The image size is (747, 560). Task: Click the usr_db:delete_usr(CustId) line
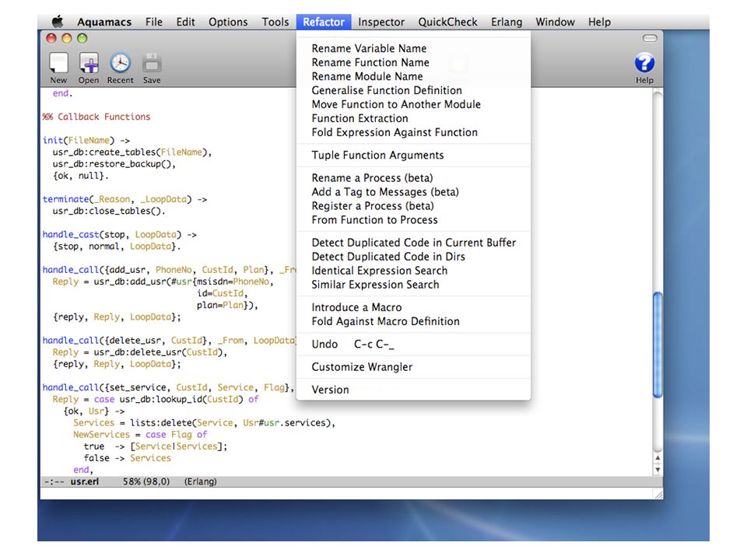click(140, 352)
